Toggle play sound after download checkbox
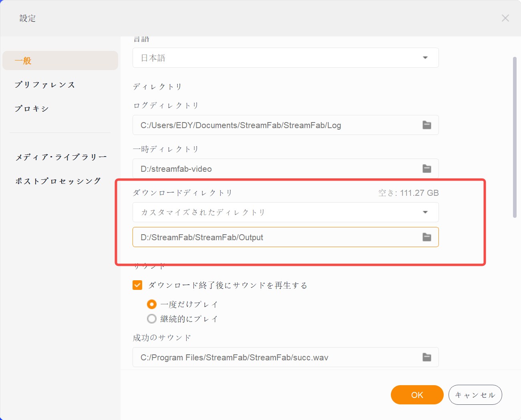Image resolution: width=521 pixels, height=420 pixels. click(x=137, y=285)
